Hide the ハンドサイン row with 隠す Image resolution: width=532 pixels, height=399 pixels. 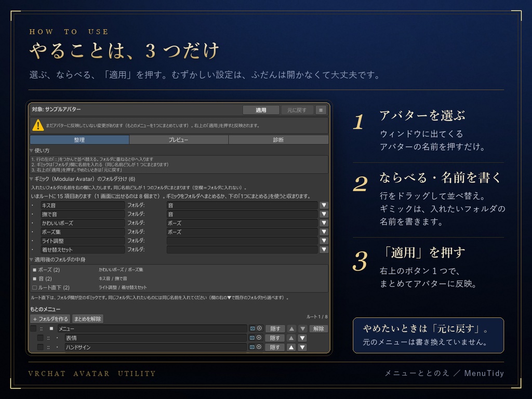click(275, 347)
